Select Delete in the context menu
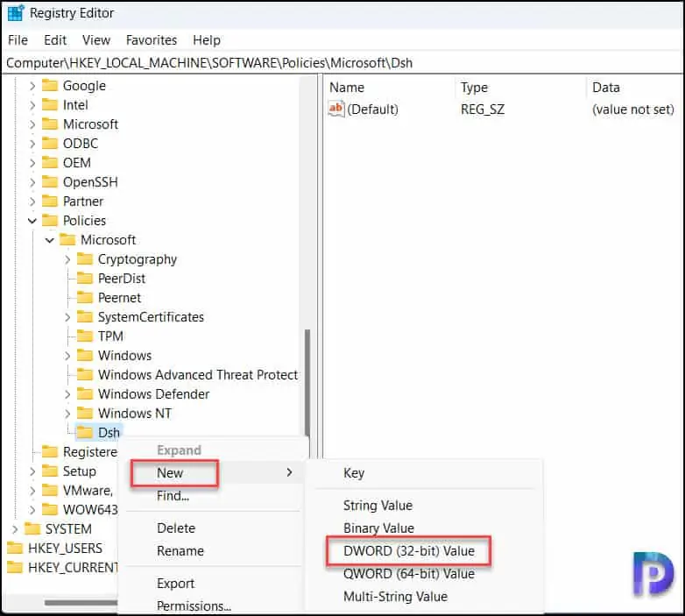685x616 pixels. coord(176,527)
